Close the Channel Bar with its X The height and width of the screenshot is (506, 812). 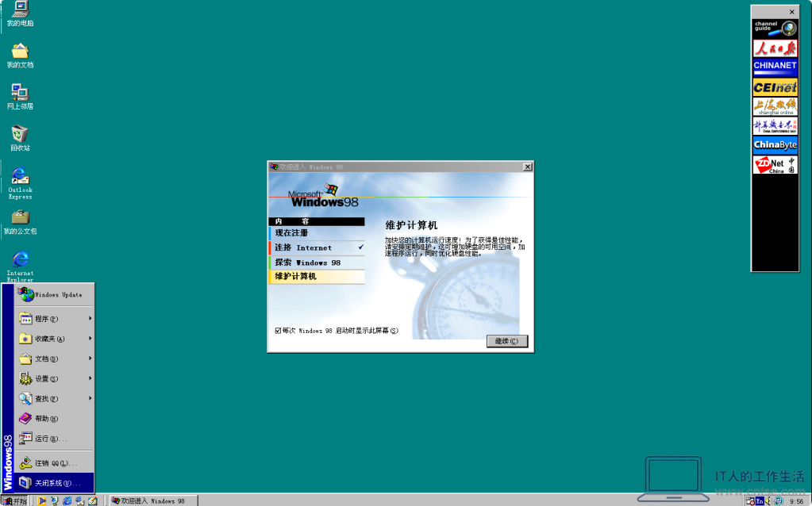pos(792,12)
